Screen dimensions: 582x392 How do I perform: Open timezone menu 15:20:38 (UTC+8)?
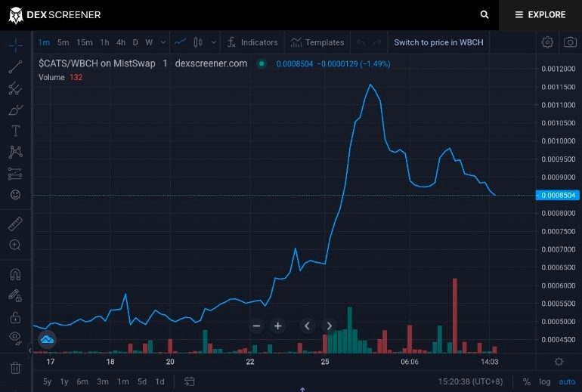(470, 381)
